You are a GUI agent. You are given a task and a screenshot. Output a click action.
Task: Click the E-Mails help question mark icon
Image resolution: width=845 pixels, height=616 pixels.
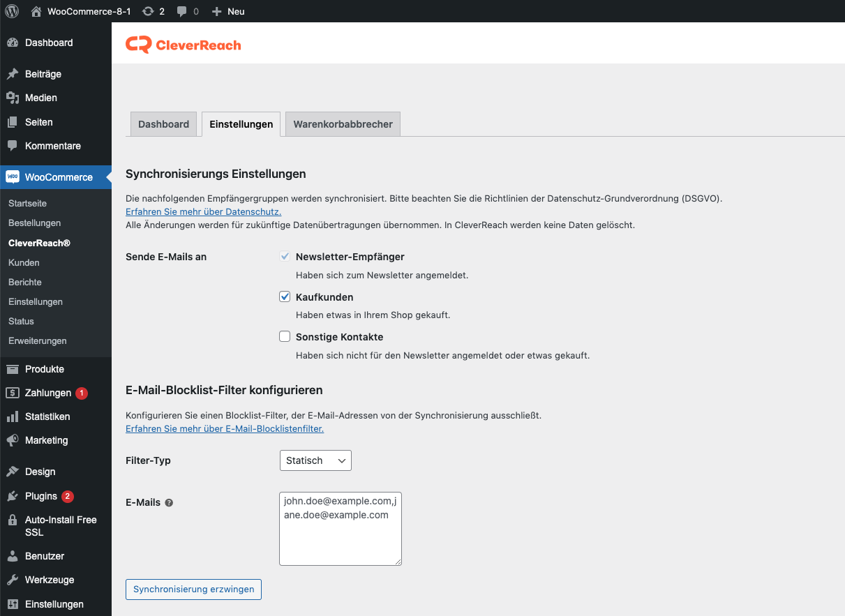169,502
